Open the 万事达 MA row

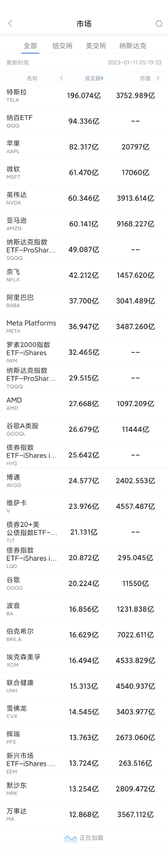click(x=84, y=815)
